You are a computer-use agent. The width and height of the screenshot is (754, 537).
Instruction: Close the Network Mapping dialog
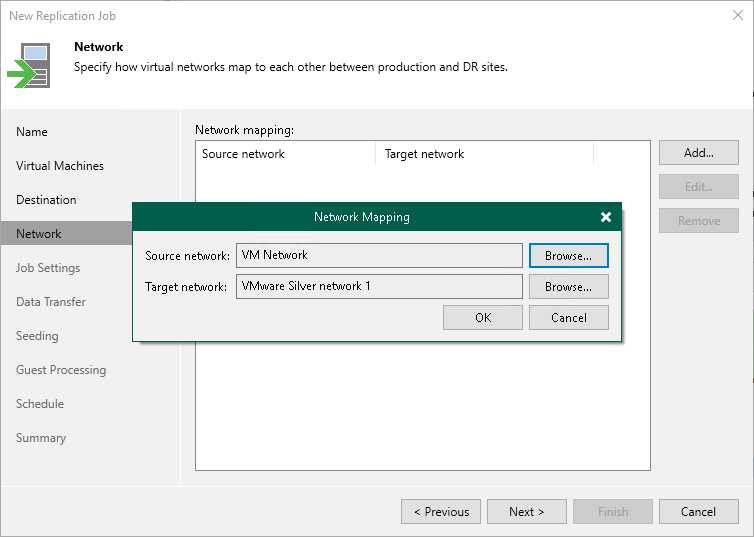[605, 217]
